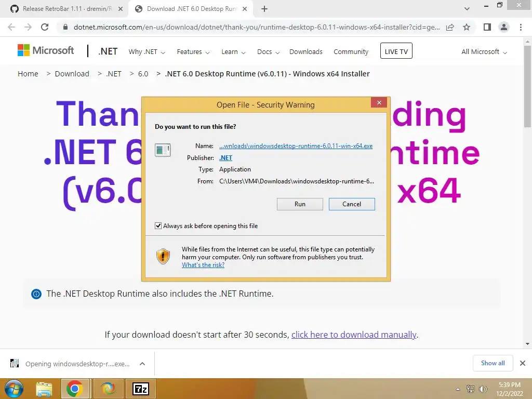Open the Community nav item
The image size is (532, 399).
[x=351, y=51]
